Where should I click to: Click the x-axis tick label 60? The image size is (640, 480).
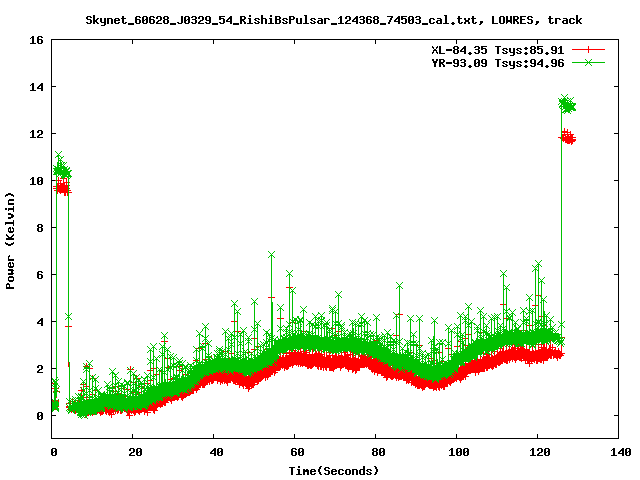tap(297, 452)
